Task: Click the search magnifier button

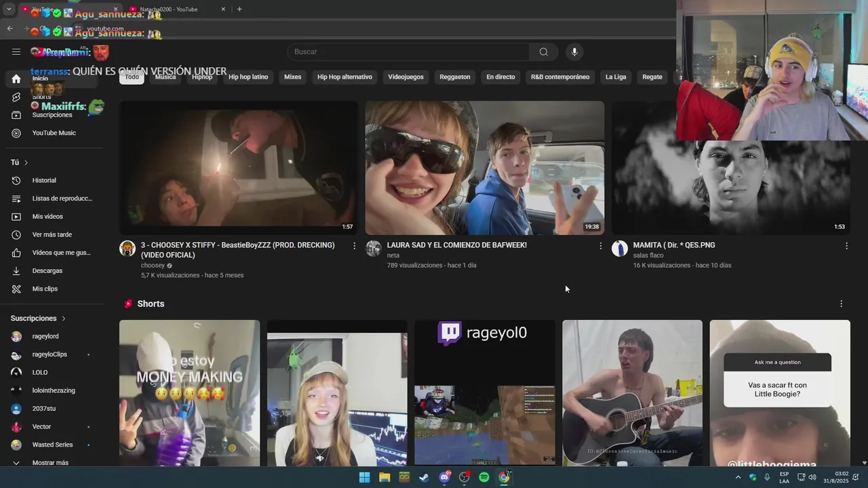Action: [x=543, y=52]
